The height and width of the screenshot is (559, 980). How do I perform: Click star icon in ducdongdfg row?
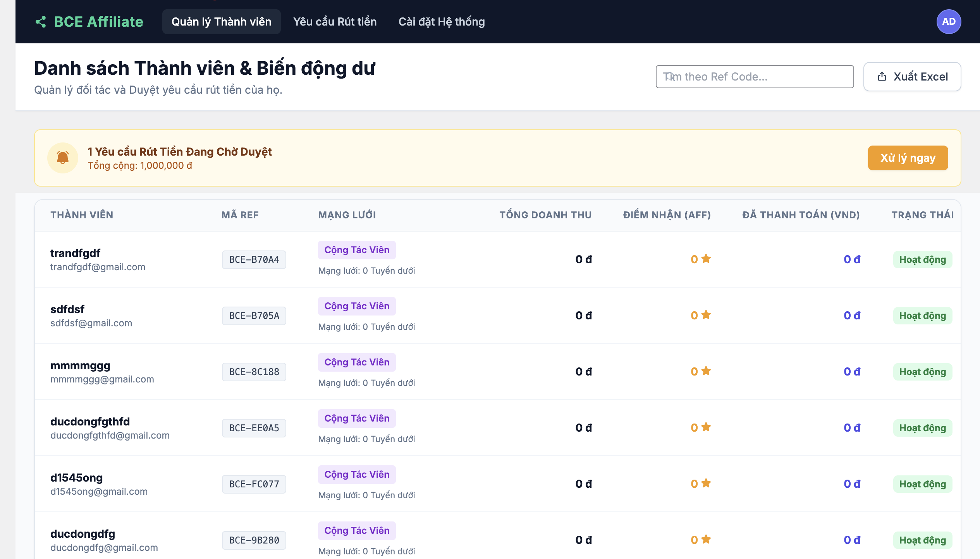click(706, 539)
